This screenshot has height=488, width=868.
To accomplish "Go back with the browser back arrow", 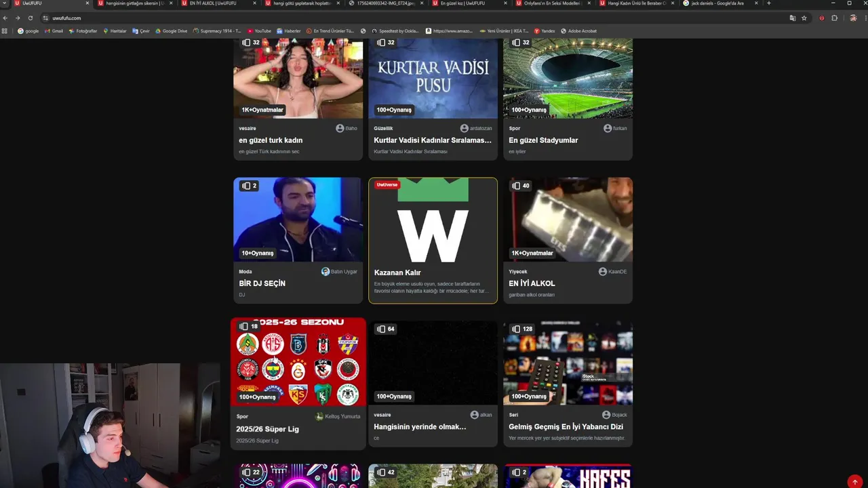I will pos(5,18).
